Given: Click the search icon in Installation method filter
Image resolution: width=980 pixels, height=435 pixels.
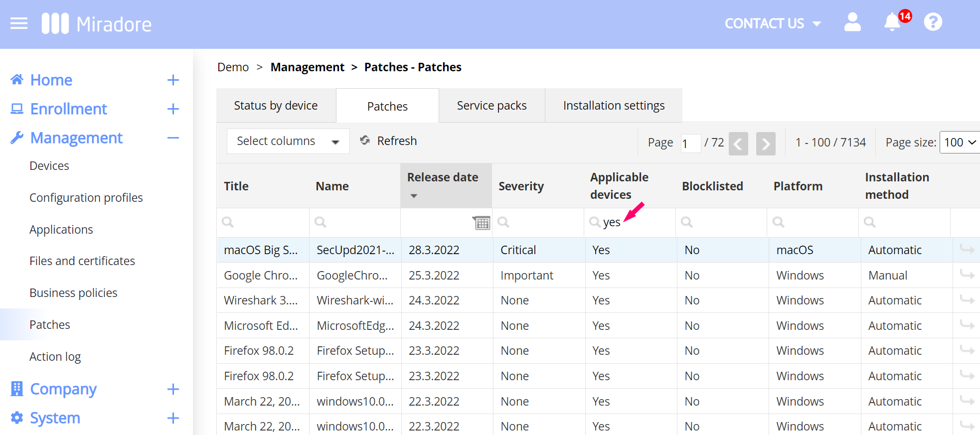Looking at the screenshot, I should [870, 222].
